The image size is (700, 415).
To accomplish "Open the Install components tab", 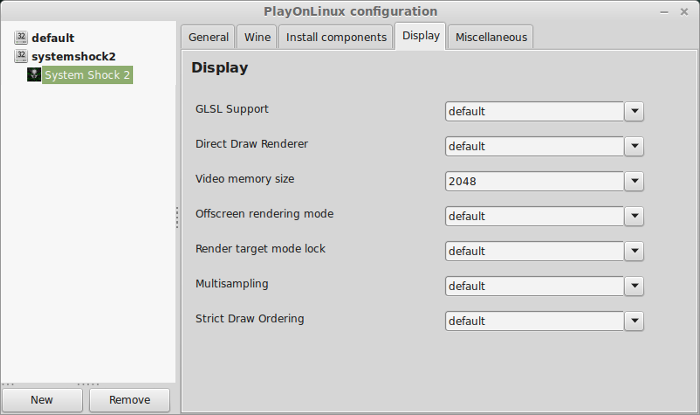I will point(336,37).
